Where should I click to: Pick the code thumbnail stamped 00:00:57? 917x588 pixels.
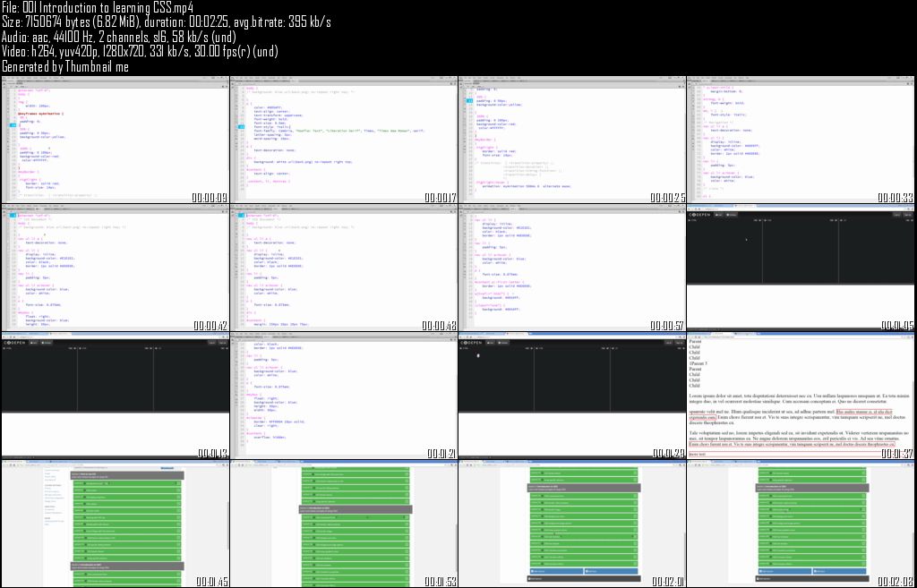pyautogui.click(x=572, y=268)
